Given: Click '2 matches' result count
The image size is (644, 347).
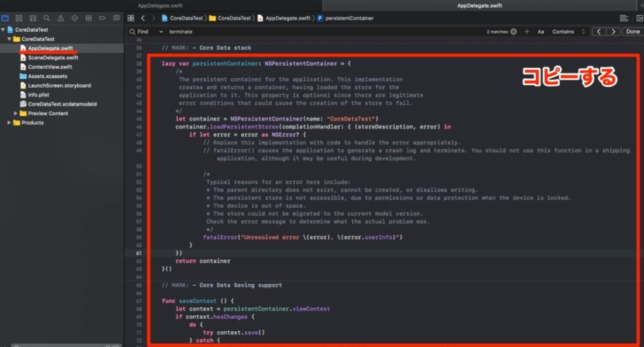Looking at the screenshot, I should click(x=497, y=32).
